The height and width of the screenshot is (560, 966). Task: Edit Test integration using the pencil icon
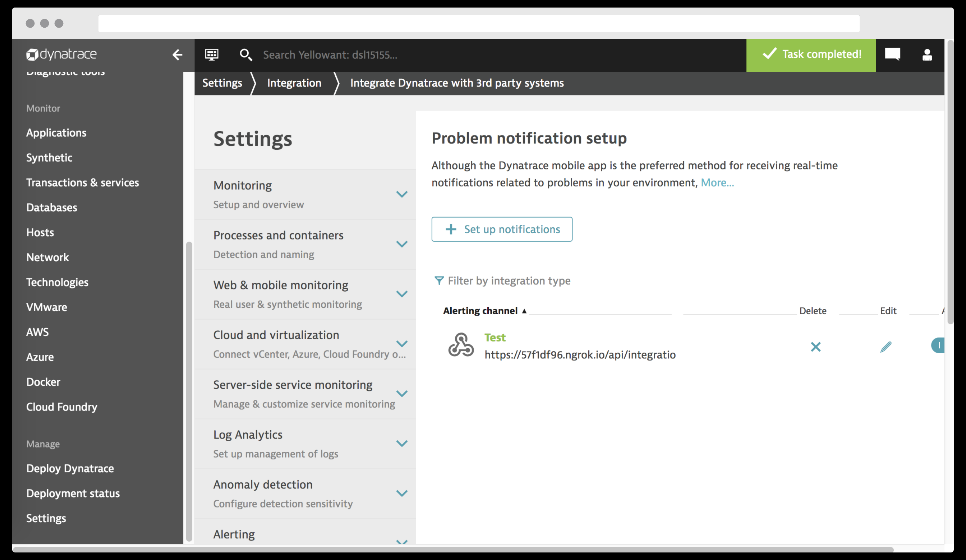click(x=885, y=347)
